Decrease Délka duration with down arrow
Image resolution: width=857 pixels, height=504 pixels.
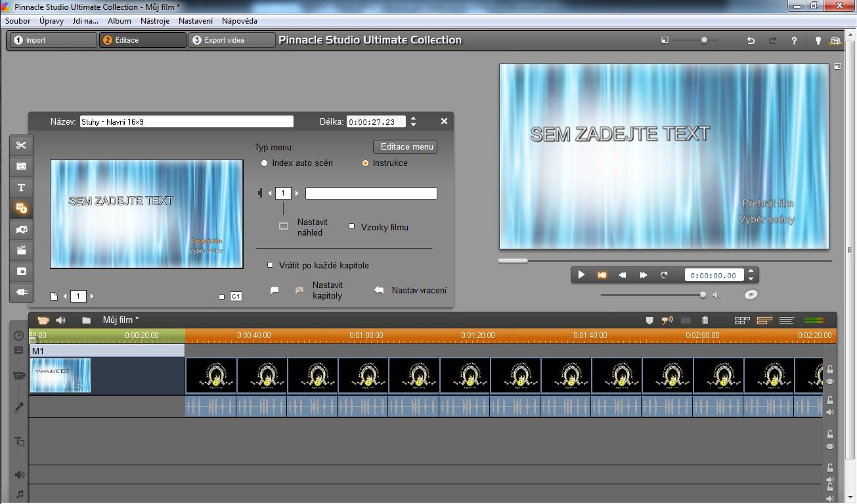tap(413, 125)
